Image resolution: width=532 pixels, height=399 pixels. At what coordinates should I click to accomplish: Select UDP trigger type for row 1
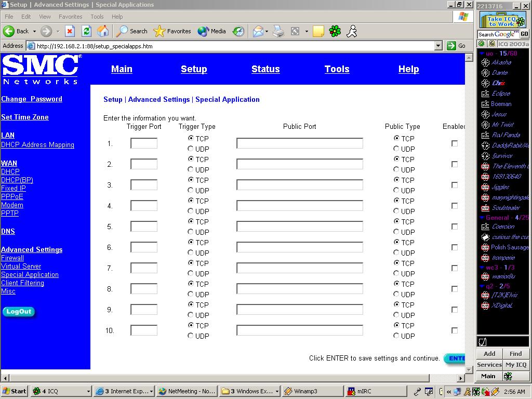(x=191, y=149)
